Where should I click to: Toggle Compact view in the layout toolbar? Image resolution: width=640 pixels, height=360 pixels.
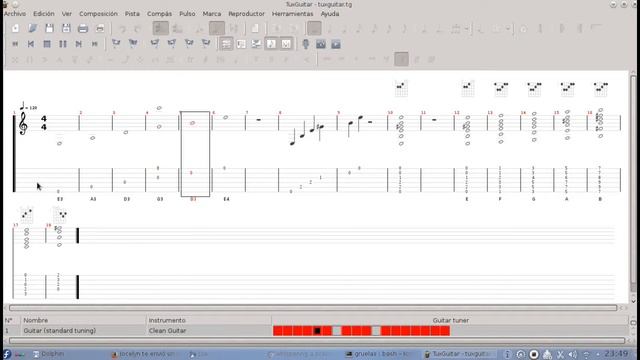[286, 44]
